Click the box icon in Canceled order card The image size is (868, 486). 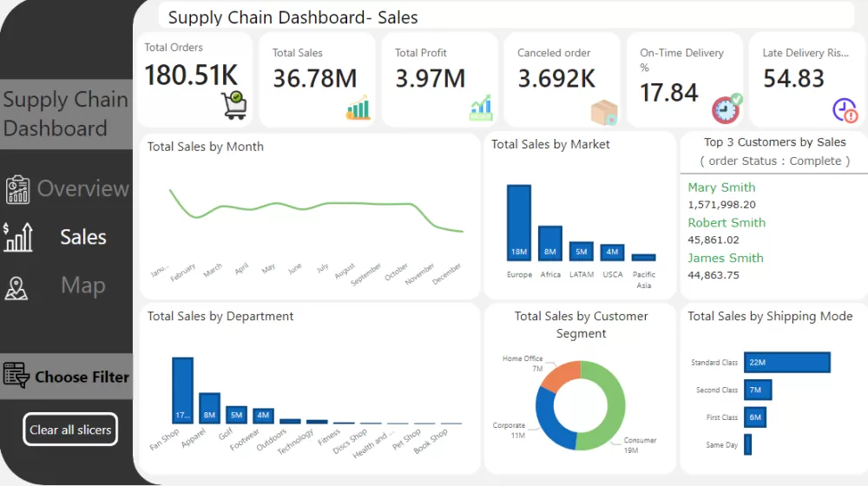[x=603, y=112]
